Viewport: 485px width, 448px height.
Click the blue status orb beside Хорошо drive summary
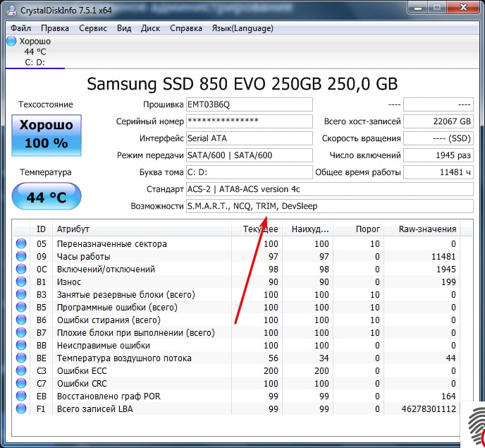(11, 41)
